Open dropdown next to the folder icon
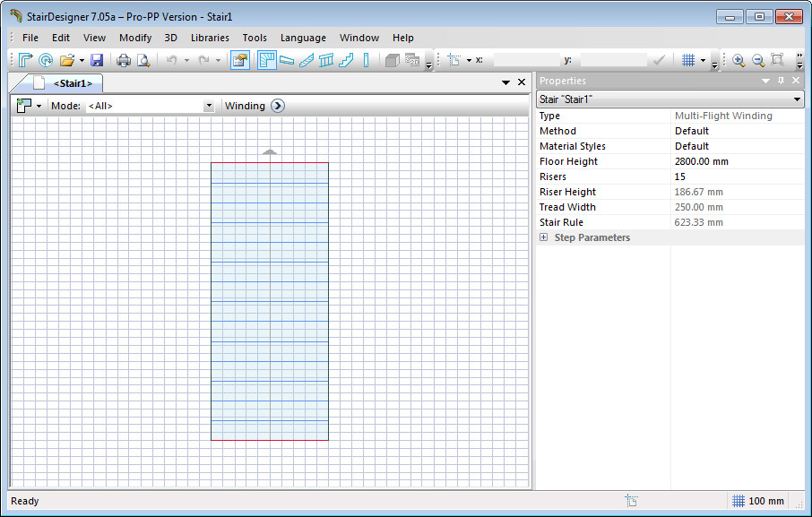The width and height of the screenshot is (812, 517). (82, 61)
